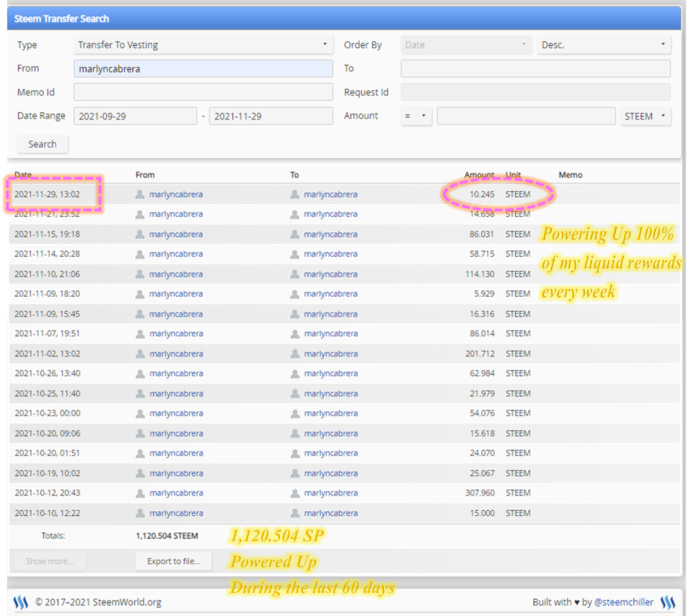Click the empty To input field
The height and width of the screenshot is (616, 692).
[535, 68]
